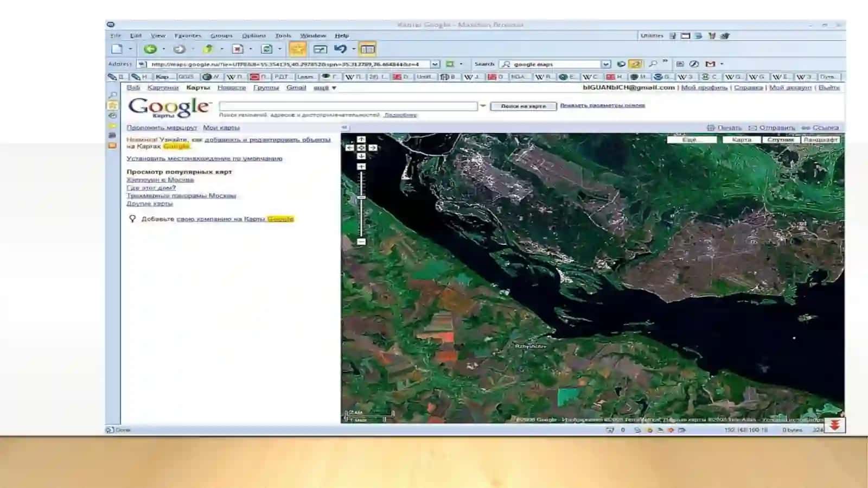868x488 pixels.
Task: Click the highlighted yellow icon right of the search box
Action: click(x=635, y=64)
